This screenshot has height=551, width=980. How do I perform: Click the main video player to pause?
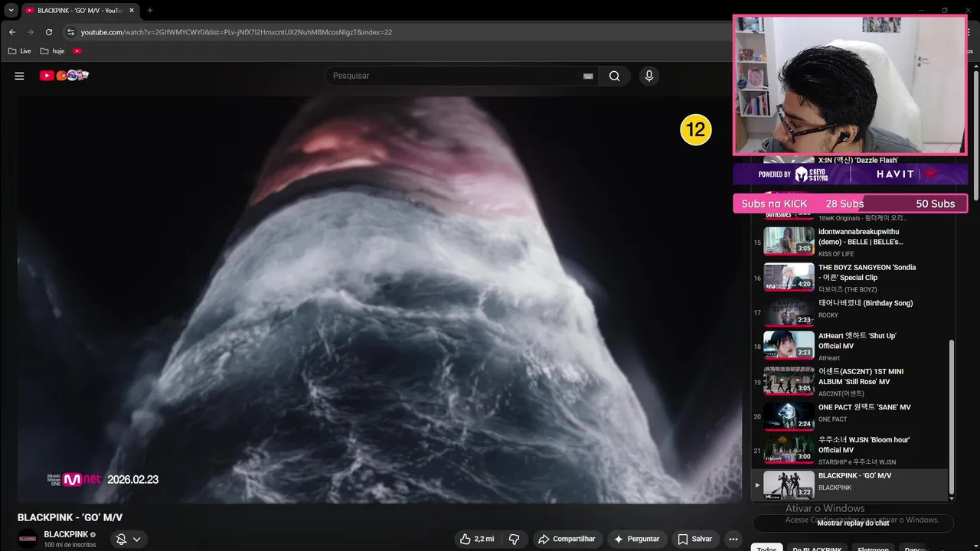tap(380, 300)
